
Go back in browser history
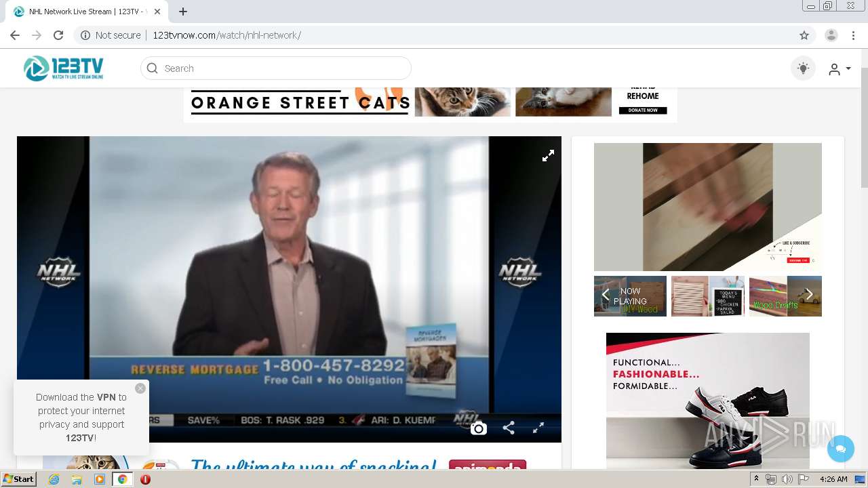(x=15, y=35)
